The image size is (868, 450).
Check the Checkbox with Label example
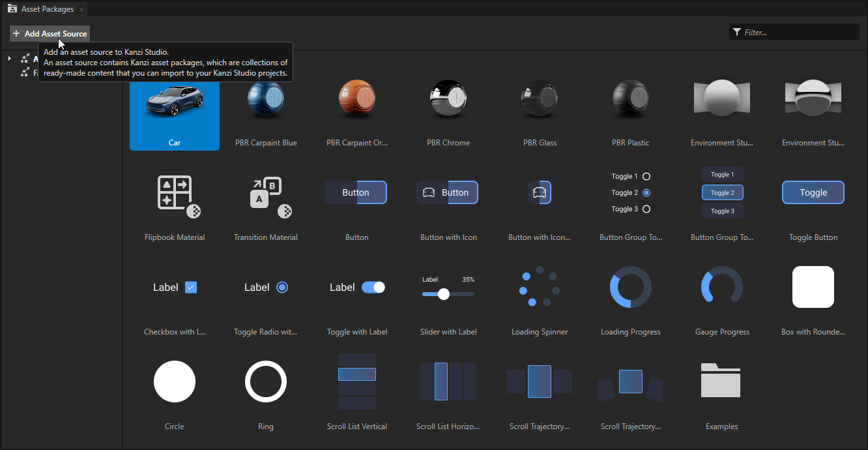tap(191, 287)
